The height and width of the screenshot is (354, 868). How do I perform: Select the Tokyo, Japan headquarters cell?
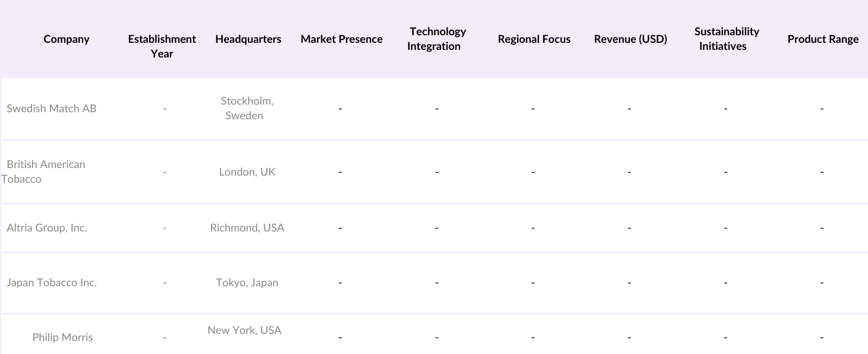tap(247, 282)
